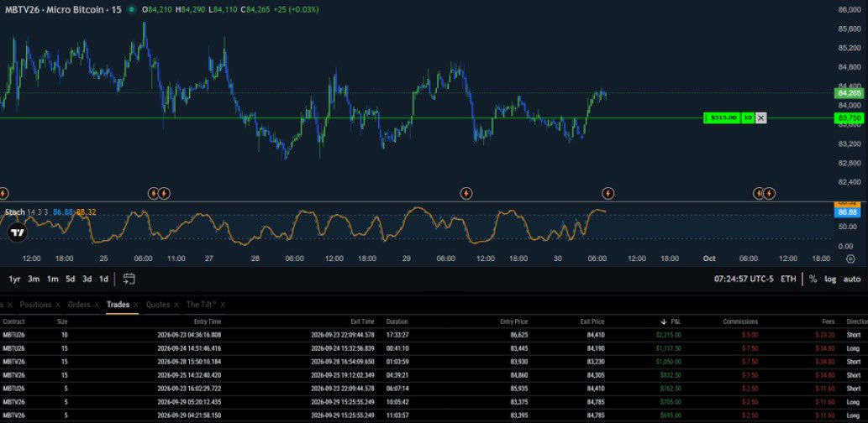Select the Trades tab
The height and width of the screenshot is (423, 868).
point(118,305)
